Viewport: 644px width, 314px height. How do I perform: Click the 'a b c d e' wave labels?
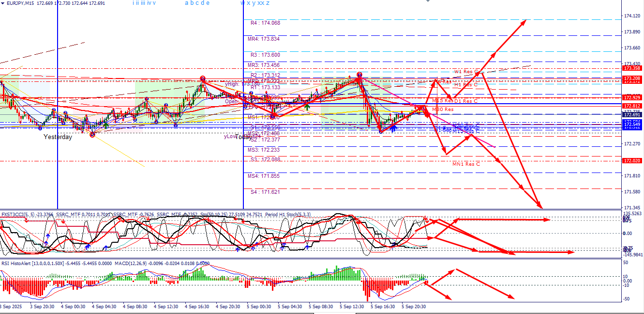(x=197, y=3)
